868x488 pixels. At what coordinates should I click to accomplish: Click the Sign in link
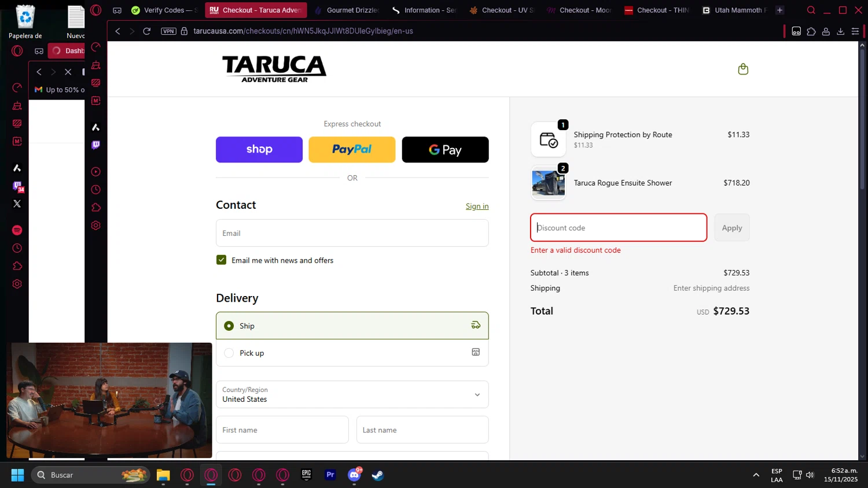pos(477,206)
